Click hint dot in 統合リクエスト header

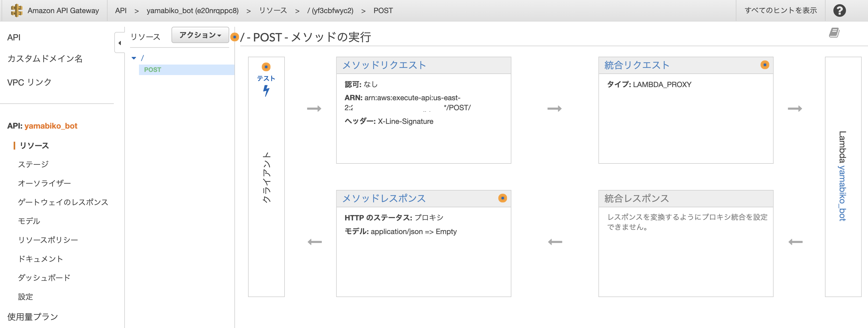coord(765,65)
